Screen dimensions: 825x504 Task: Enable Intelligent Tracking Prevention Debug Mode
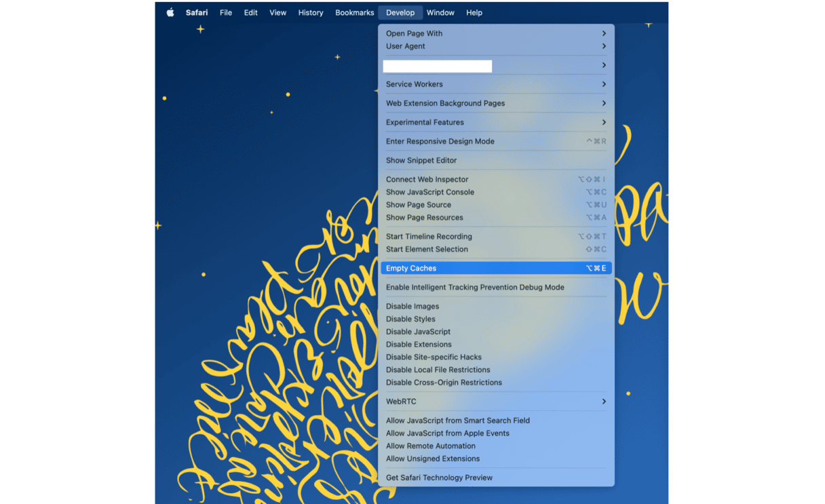pos(496,287)
